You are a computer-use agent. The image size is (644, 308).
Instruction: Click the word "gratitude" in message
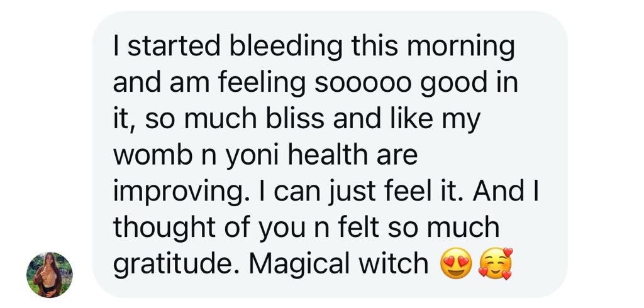(177, 265)
